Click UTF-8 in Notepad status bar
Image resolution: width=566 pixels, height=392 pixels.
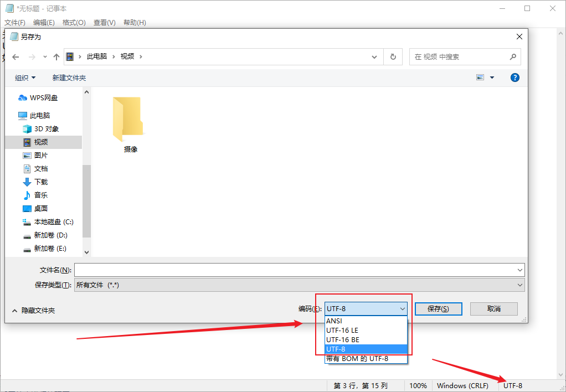click(513, 386)
